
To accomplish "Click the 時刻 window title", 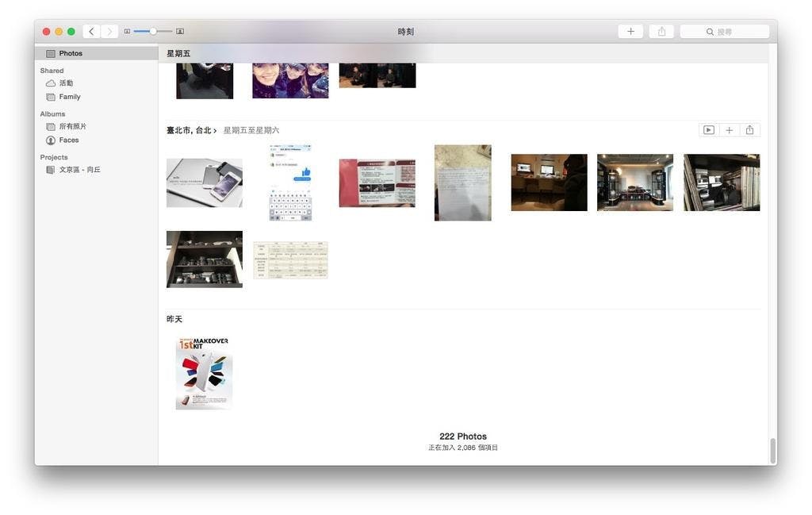I will click(x=406, y=32).
